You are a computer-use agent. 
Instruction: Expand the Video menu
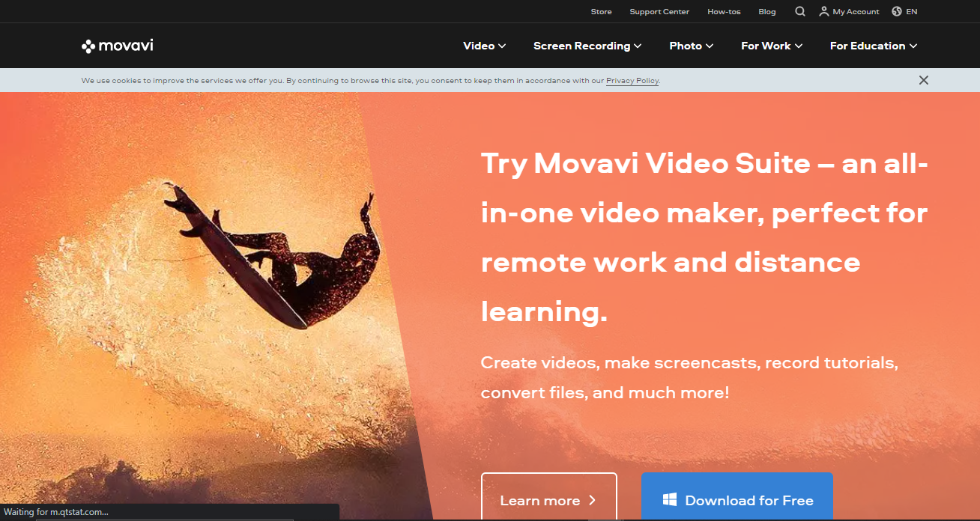click(485, 46)
